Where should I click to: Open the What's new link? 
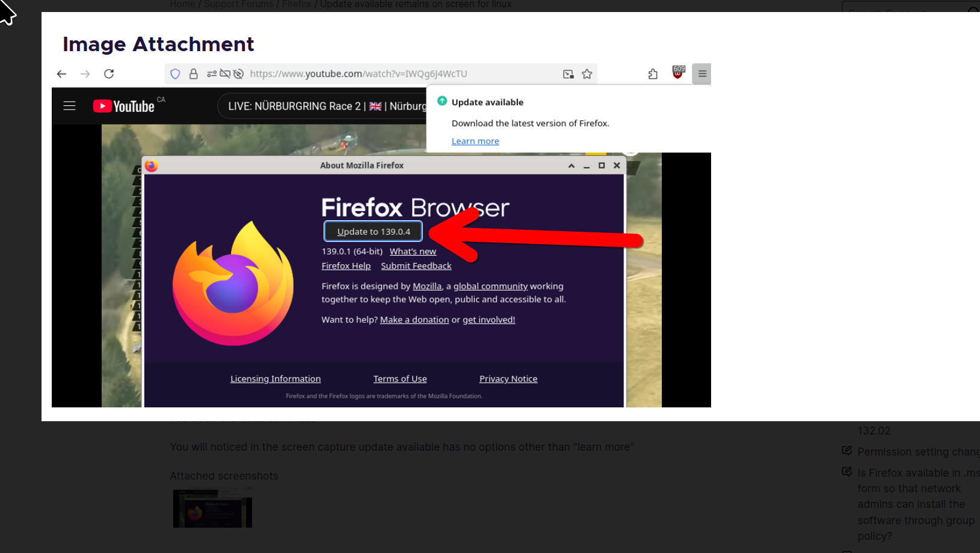click(x=413, y=252)
